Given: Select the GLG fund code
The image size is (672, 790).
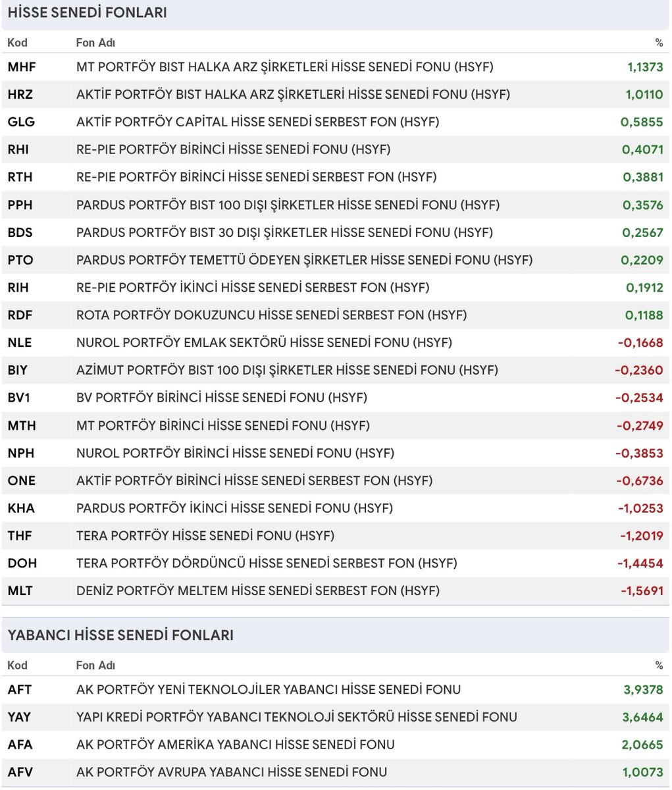Looking at the screenshot, I should [x=22, y=122].
